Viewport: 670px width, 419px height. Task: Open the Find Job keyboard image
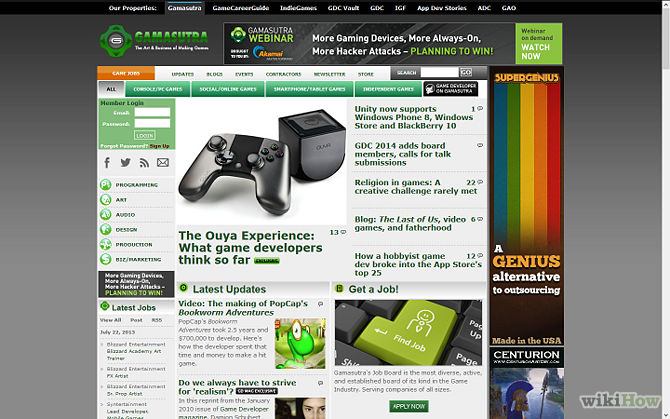(x=408, y=332)
